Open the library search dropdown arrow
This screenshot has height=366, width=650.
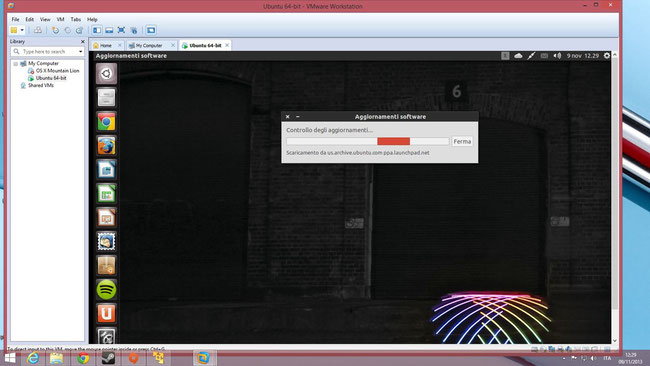click(80, 51)
